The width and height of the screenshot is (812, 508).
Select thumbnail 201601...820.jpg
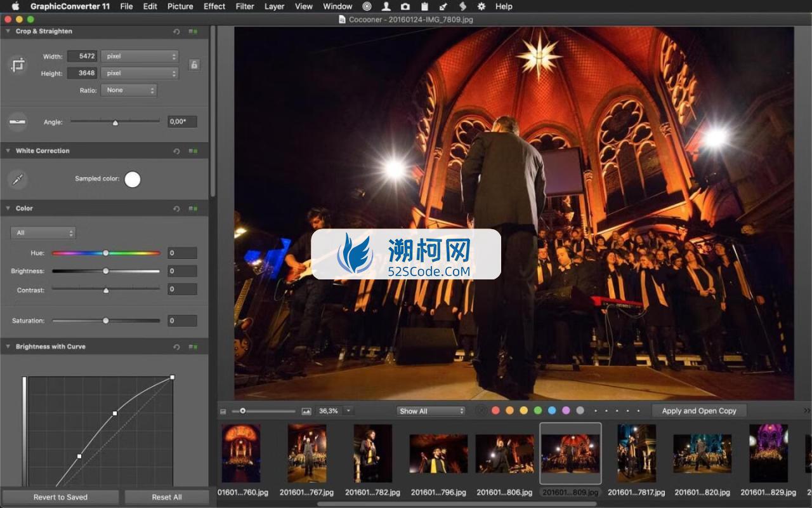(702, 453)
